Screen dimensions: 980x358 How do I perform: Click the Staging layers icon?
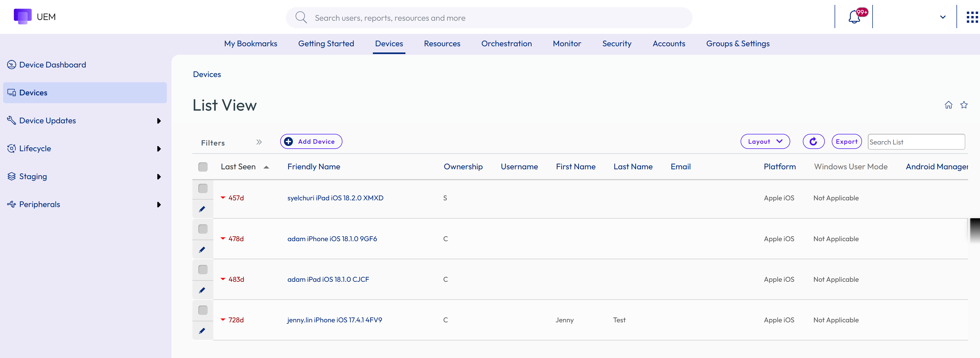(x=11, y=176)
